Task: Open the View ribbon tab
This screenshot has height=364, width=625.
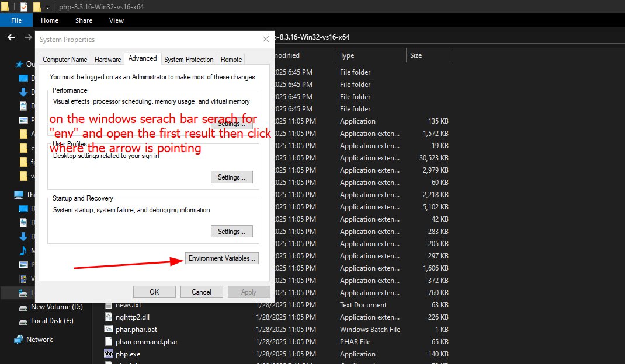Action: [x=116, y=20]
